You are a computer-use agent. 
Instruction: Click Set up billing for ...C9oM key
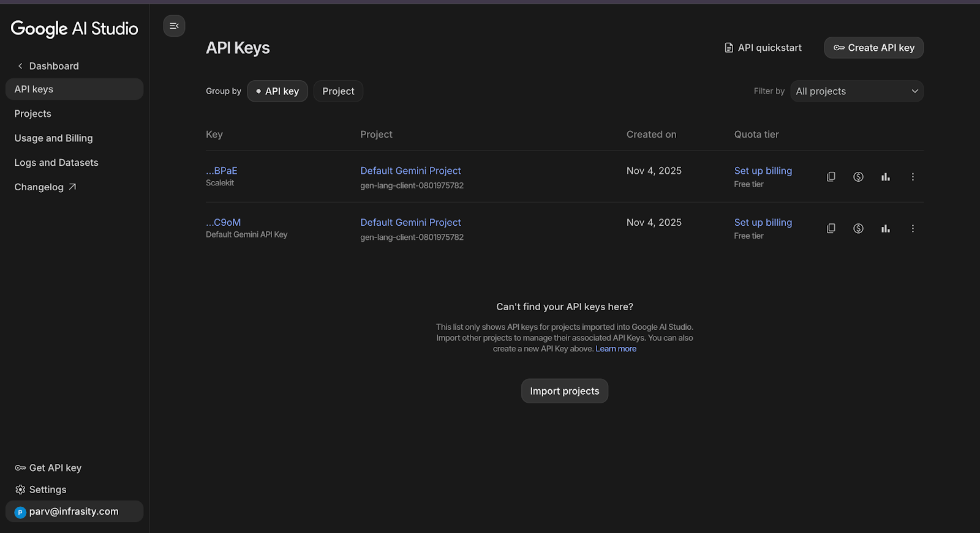pos(763,222)
